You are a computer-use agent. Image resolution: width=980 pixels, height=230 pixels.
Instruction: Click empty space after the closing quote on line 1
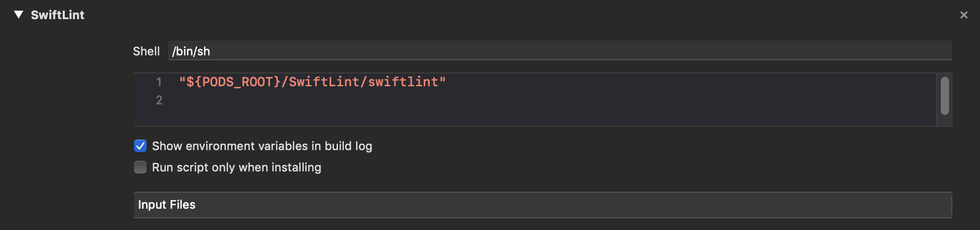click(691, 82)
